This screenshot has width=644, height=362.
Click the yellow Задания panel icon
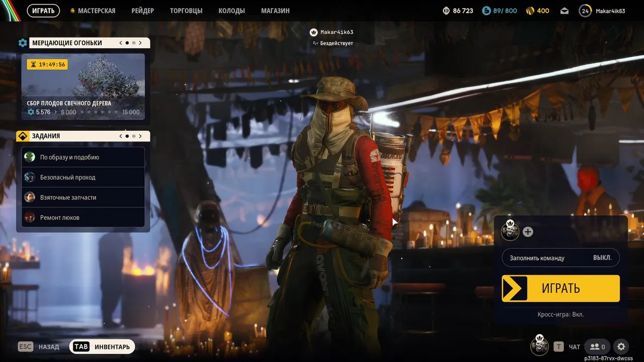click(x=23, y=136)
